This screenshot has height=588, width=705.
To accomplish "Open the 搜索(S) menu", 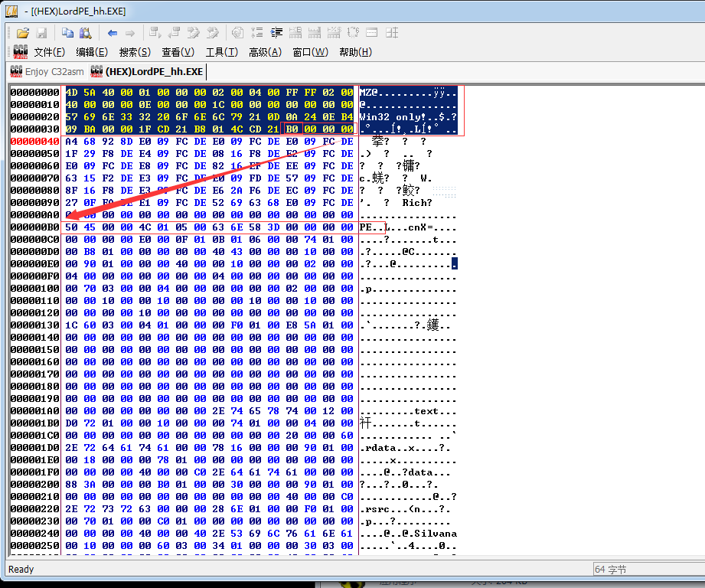I will [x=135, y=52].
